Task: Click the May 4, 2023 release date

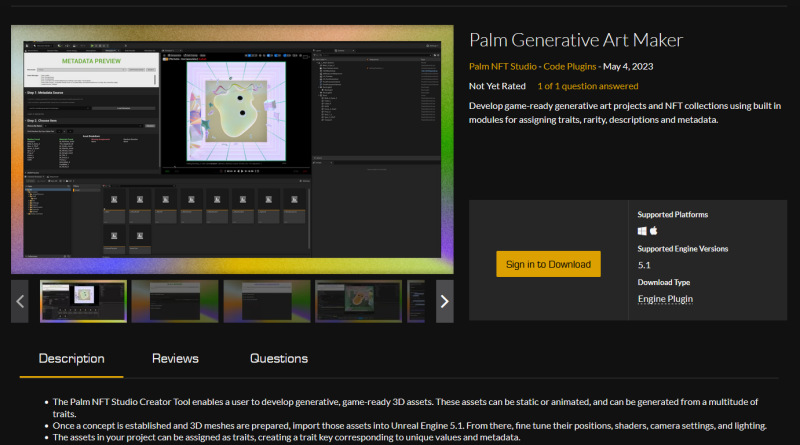Action: pos(628,66)
